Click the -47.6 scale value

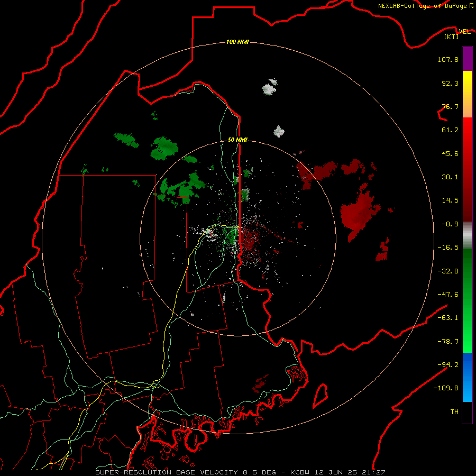pyautogui.click(x=448, y=295)
